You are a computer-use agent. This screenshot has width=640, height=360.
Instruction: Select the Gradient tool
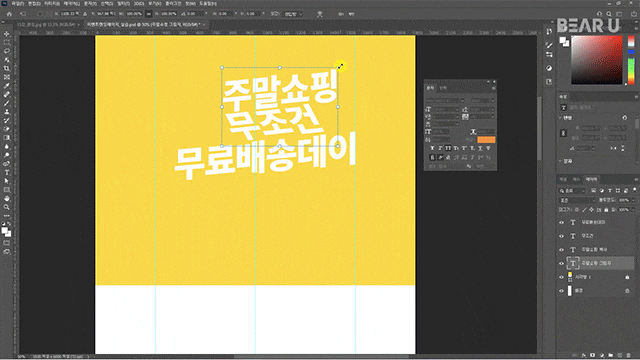7,138
